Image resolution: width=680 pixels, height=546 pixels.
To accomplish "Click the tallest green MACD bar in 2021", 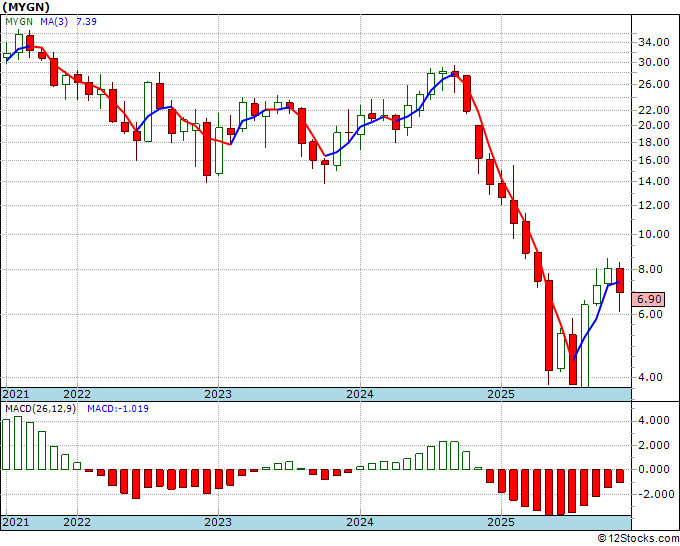I will [18, 443].
